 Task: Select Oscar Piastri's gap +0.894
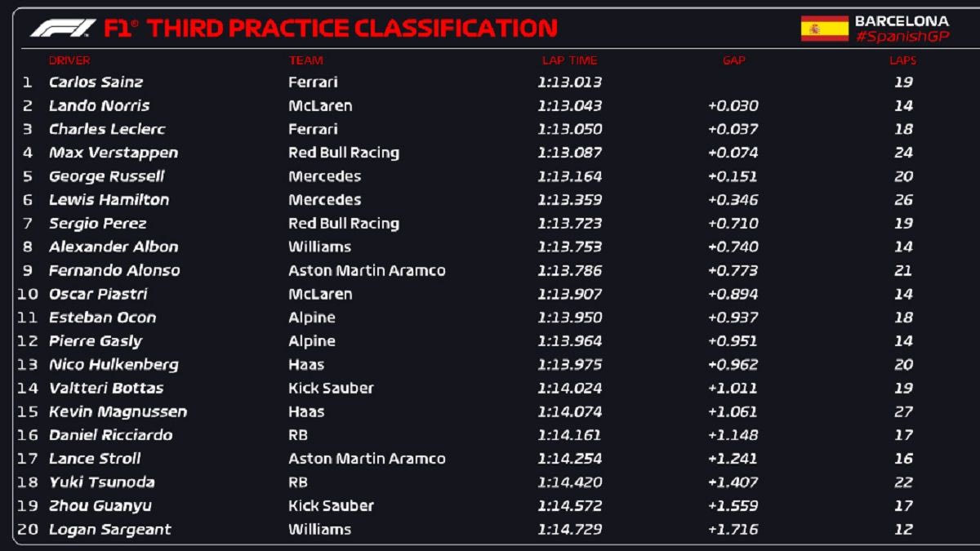733,295
